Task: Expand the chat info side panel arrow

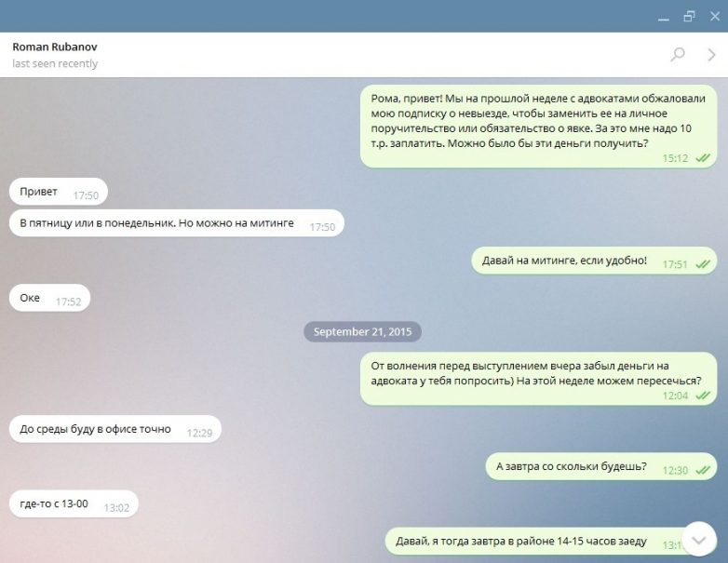Action: [711, 55]
